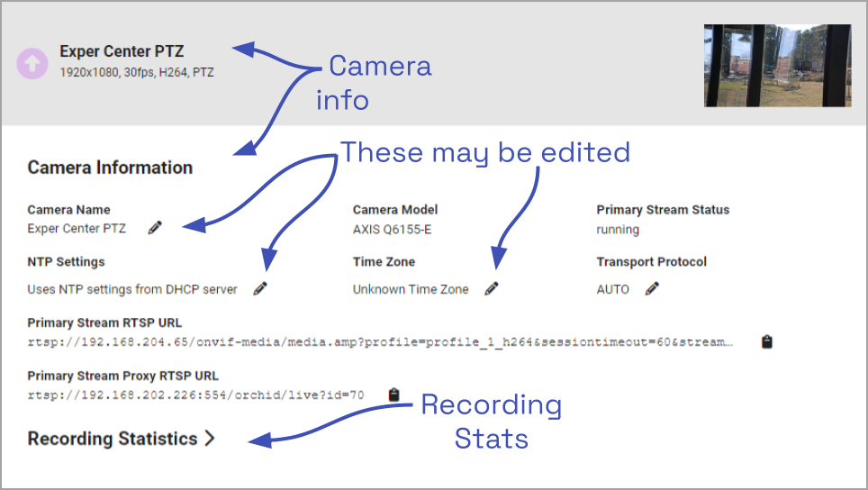Screen dimensions: 868x490
Task: Copy the Primary Stream RTSP URL to clipboard
Action: click(x=766, y=341)
